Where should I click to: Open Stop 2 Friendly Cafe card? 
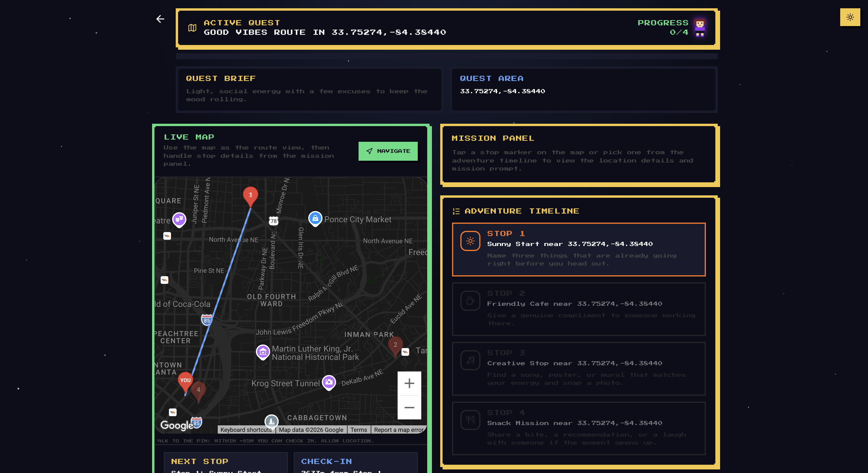coord(579,309)
